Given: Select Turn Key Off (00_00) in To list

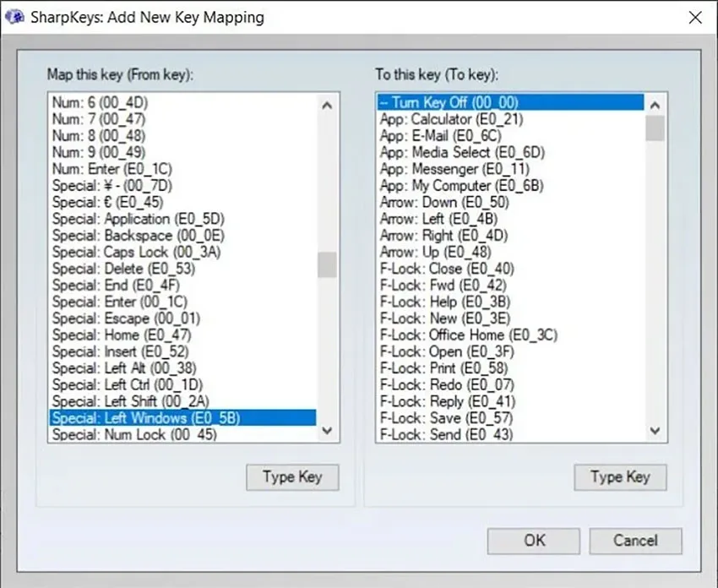Looking at the screenshot, I should [510, 102].
